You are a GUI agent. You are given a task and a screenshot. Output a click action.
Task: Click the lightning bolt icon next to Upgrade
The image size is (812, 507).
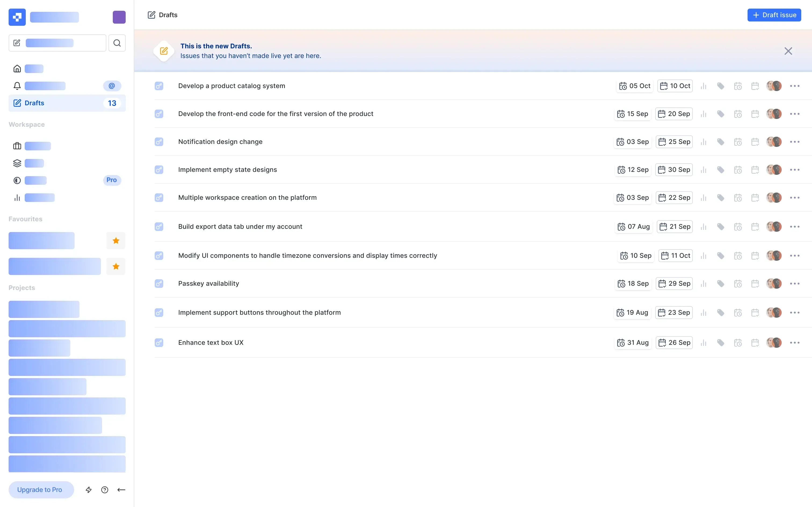click(89, 490)
